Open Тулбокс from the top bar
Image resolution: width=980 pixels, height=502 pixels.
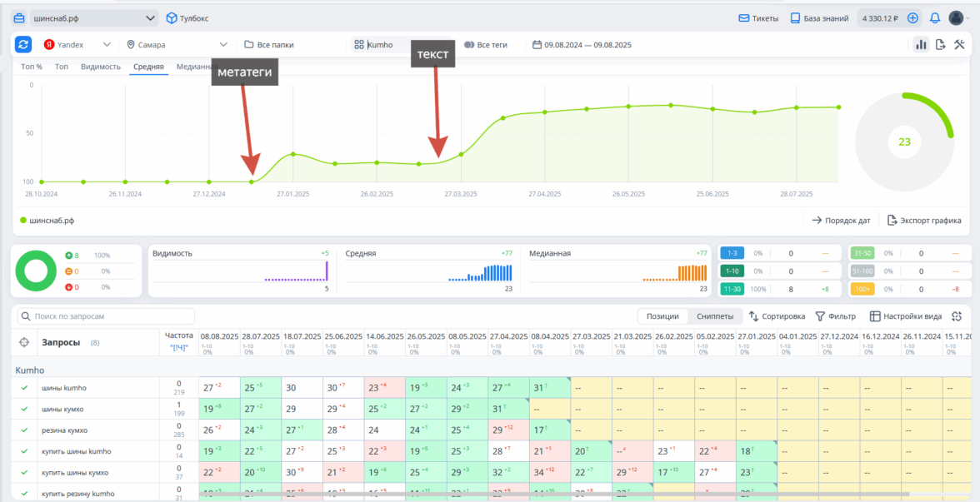click(187, 18)
